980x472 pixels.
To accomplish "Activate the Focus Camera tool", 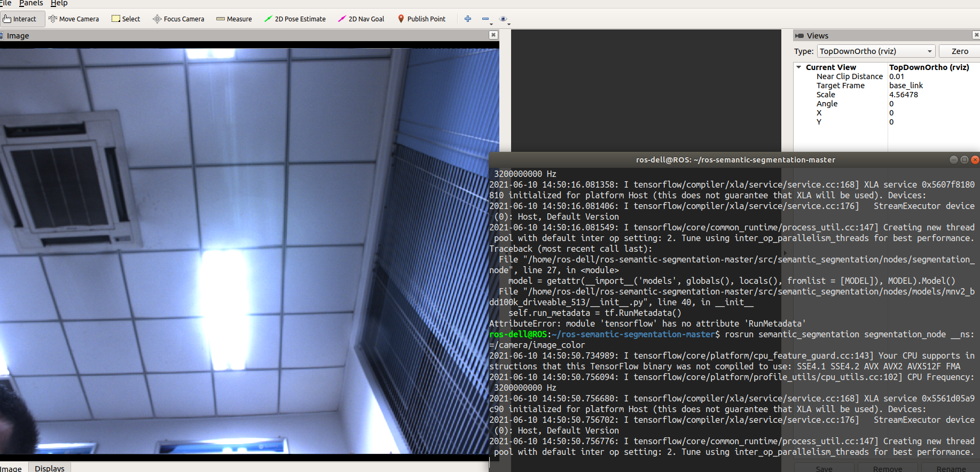I will 178,19.
